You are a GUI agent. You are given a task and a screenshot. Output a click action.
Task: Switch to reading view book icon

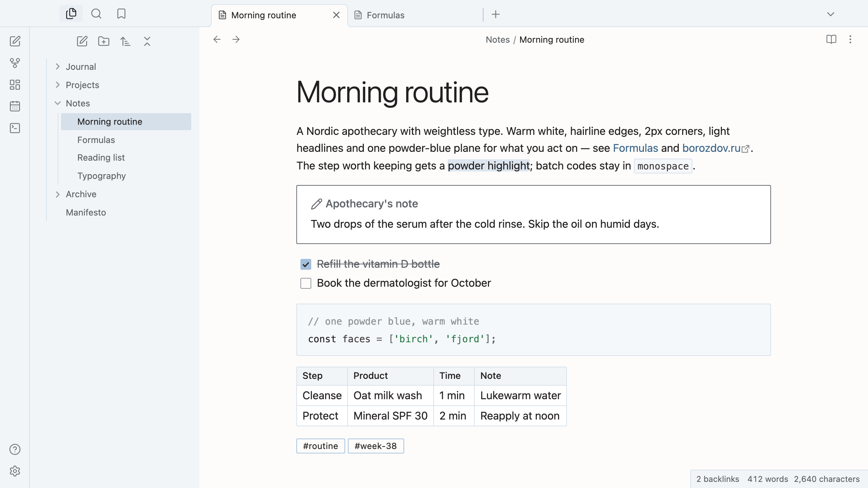click(831, 39)
